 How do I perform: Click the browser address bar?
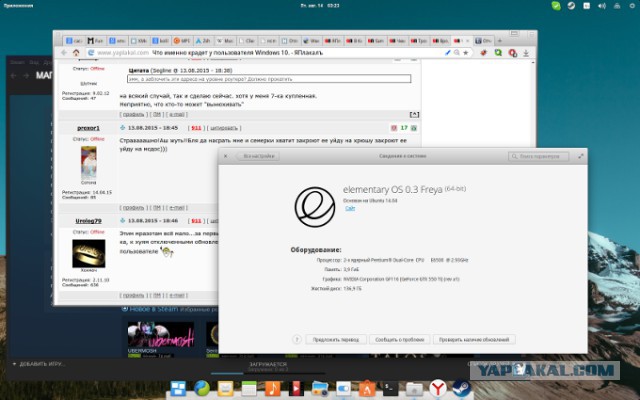[278, 53]
